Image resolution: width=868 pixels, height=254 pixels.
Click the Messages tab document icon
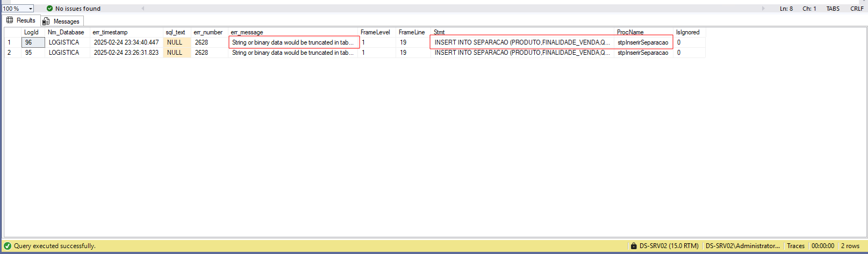click(46, 21)
